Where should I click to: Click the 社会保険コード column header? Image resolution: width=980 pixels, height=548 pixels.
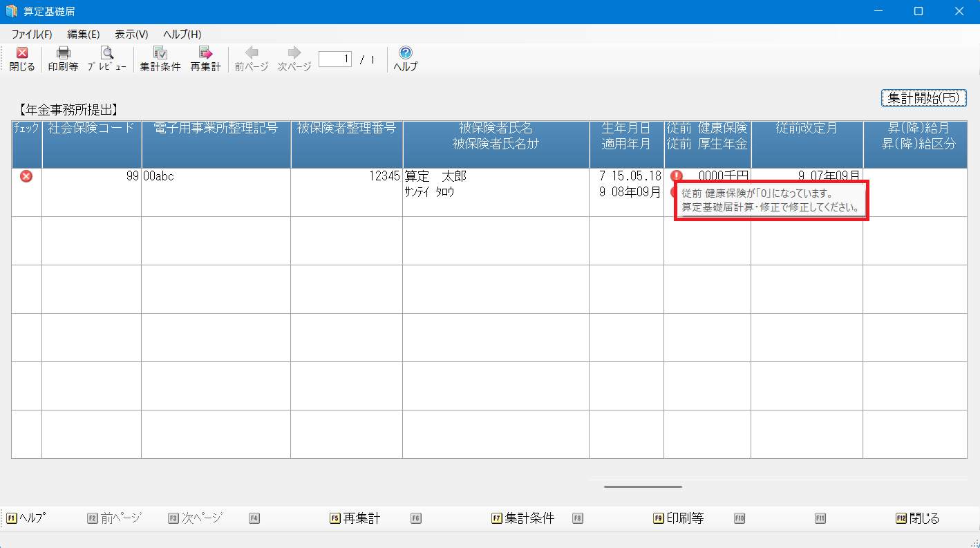pyautogui.click(x=92, y=144)
